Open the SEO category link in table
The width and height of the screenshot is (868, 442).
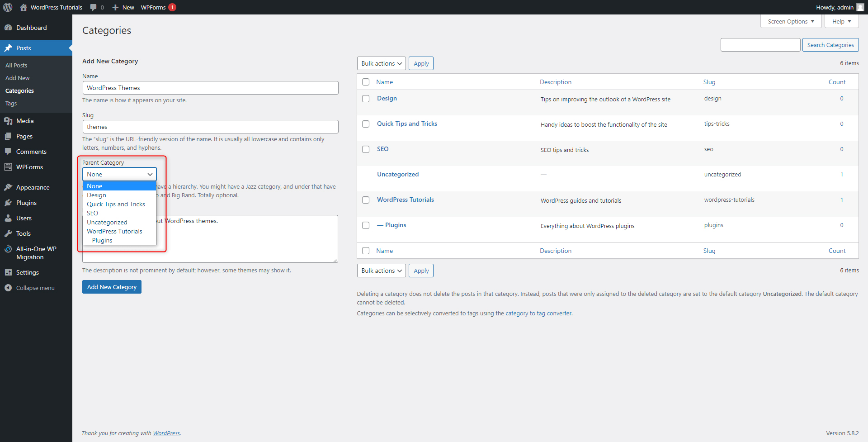[x=383, y=149]
